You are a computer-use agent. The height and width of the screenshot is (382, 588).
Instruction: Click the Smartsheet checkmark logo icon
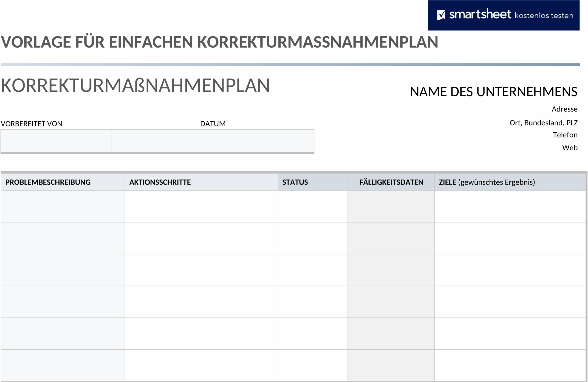441,15
